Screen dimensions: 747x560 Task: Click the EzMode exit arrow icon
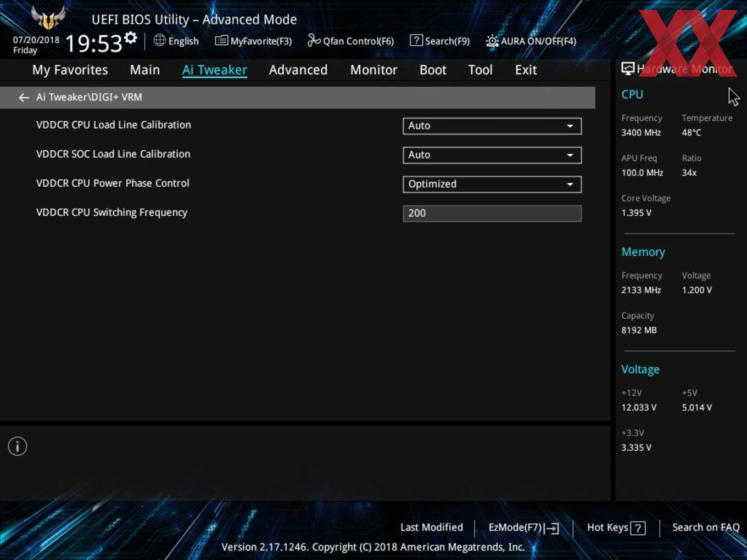point(552,528)
